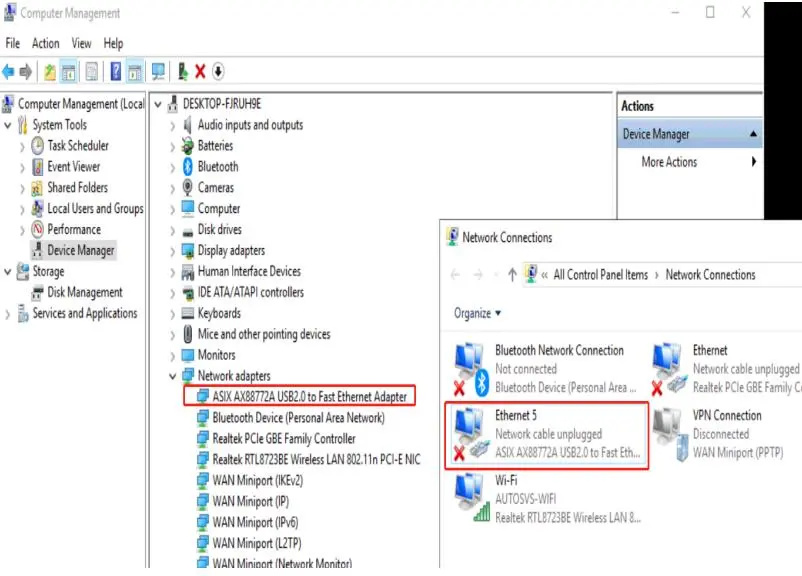Click the black down-arrow disable device icon
This screenshot has height=576, width=802.
coord(218,71)
